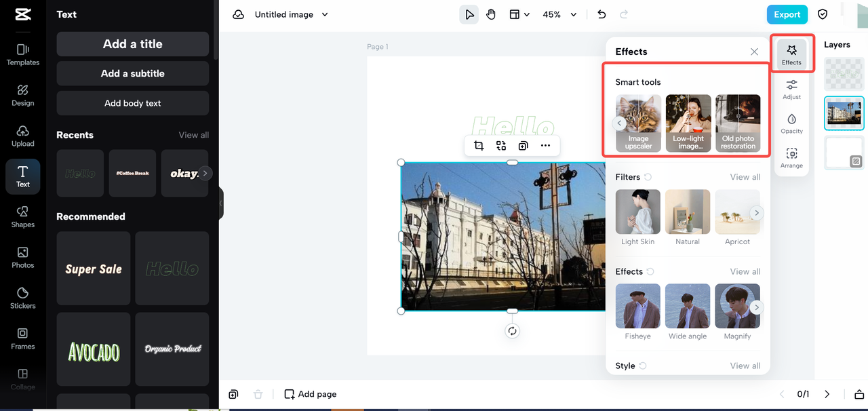Viewport: 868px width, 411px height.
Task: Apply the Low-light image smart tool
Action: point(688,123)
